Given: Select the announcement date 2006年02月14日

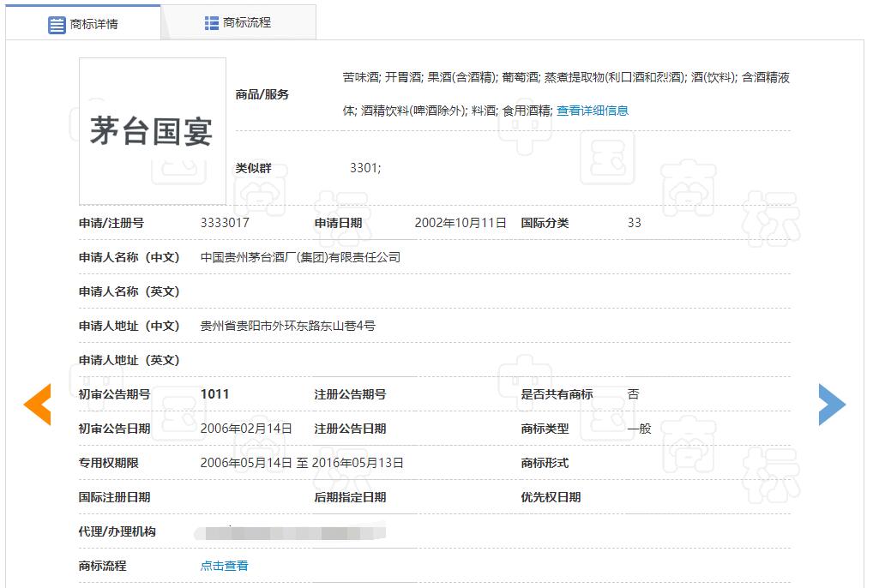Looking at the screenshot, I should pyautogui.click(x=246, y=429).
